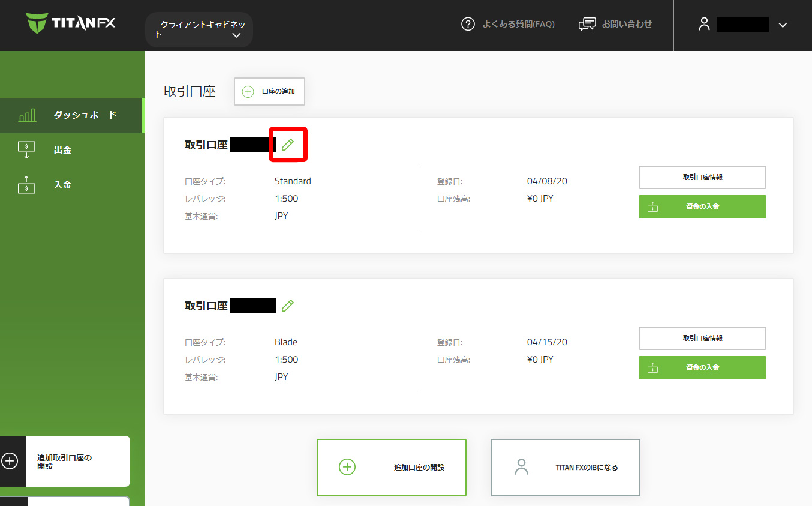The image size is (812, 506).
Task: Click the Standard account type value
Action: tap(293, 181)
